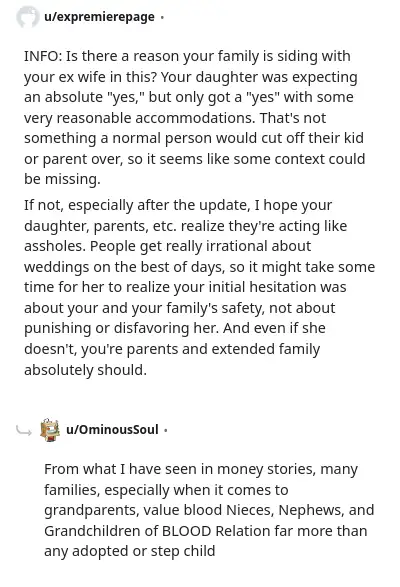Click the line 'your ex wife in this?'

[x=90, y=77]
